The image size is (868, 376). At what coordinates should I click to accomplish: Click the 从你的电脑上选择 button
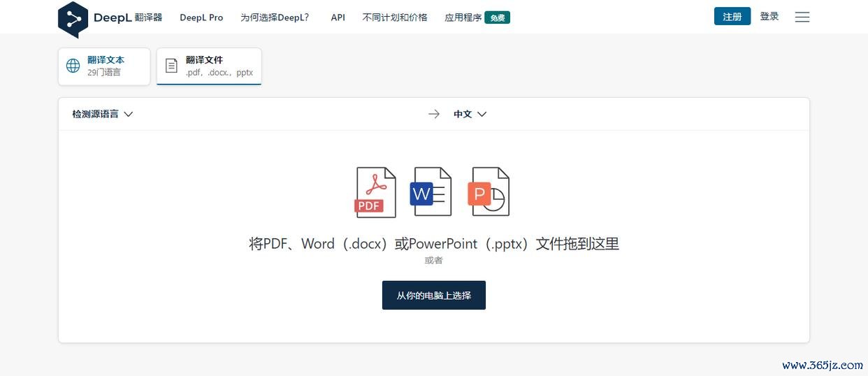[434, 295]
